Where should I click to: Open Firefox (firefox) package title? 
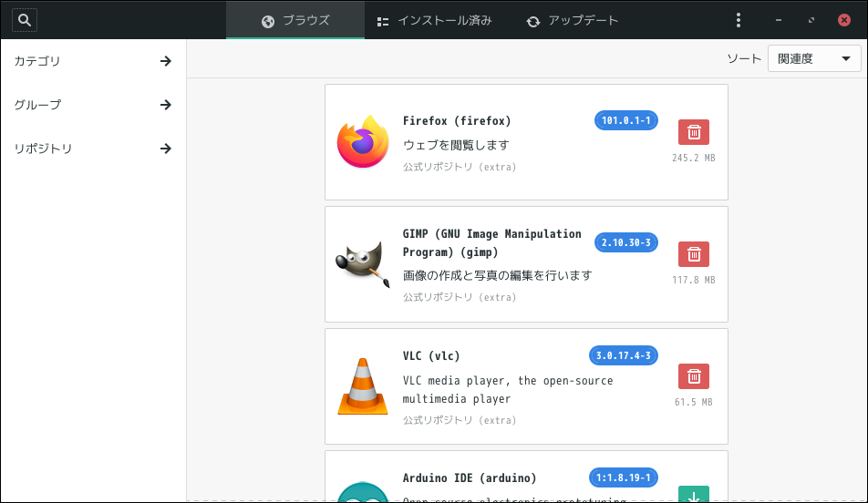point(457,120)
